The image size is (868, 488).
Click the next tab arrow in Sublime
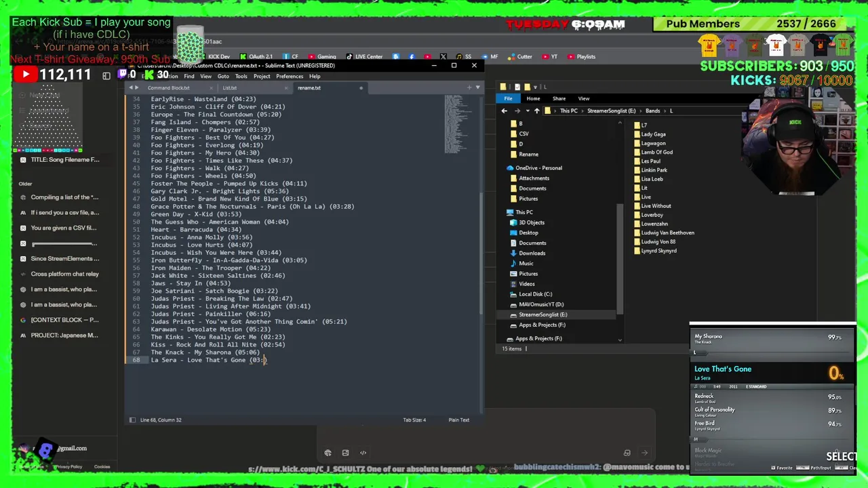pos(136,87)
